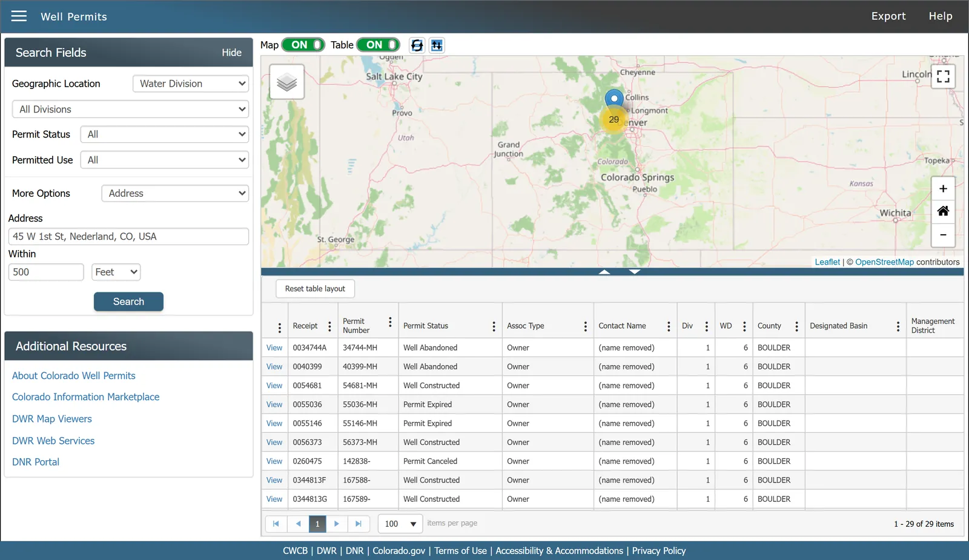Click the Address input field
Screen dimensions: 969x560
tap(128, 236)
